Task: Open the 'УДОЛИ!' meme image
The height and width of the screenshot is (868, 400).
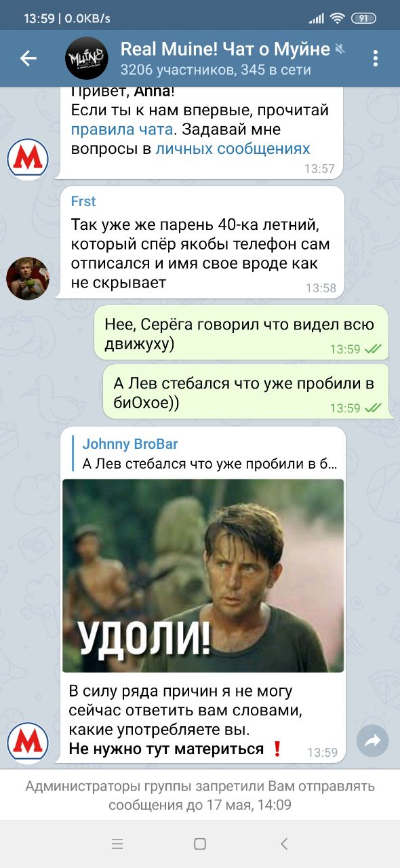Action: coord(203,576)
